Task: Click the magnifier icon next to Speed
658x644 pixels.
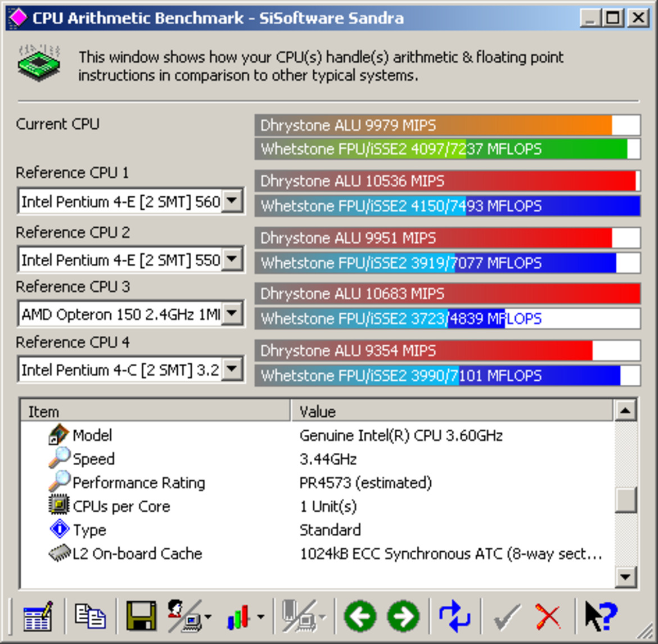Action: click(x=60, y=458)
